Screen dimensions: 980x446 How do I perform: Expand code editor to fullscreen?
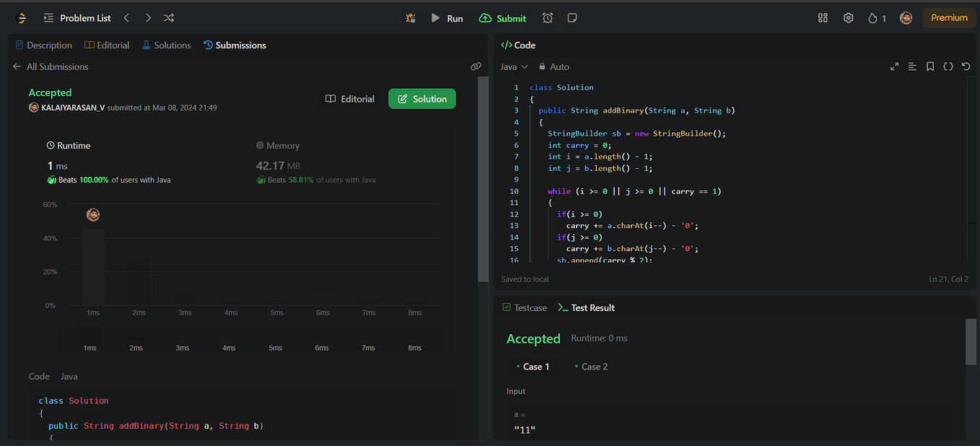pos(894,66)
